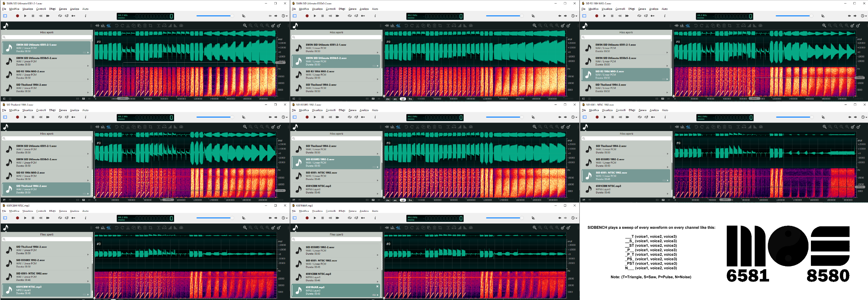Click 'sec' time format in SWIN SID Utlimate 8550r5-2.wav window
Screen dimensions: 868x300
395,99
